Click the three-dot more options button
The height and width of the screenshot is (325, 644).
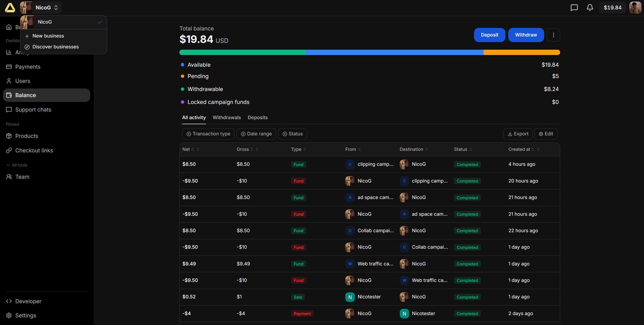(x=553, y=35)
